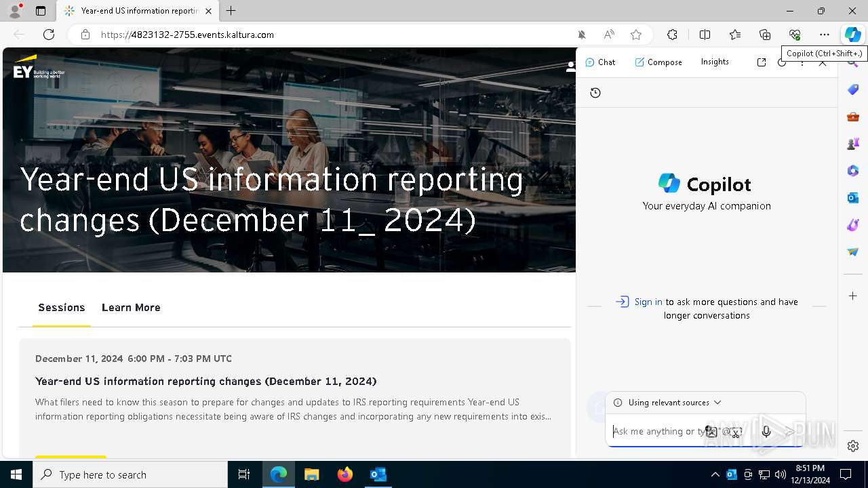
Task: Customize sidebar with plus icon
Action: pyautogui.click(x=853, y=296)
